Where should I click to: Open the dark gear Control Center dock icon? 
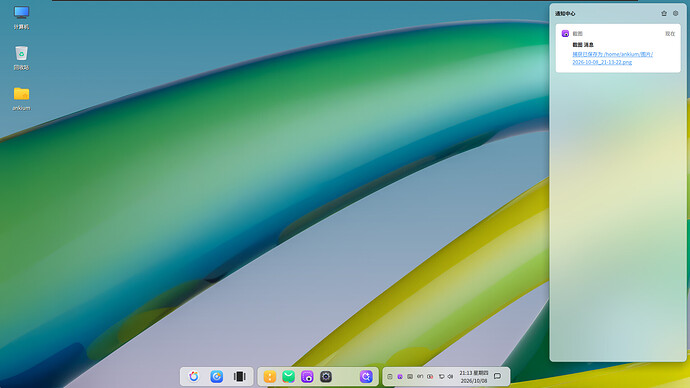pos(326,376)
